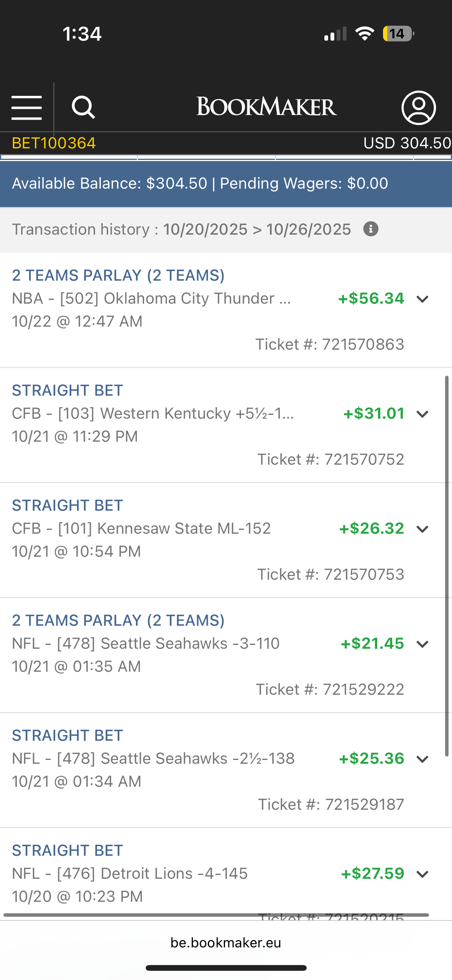Expand the Kennesaw State ML-152 bet
This screenshot has width=452, height=980.
click(422, 529)
